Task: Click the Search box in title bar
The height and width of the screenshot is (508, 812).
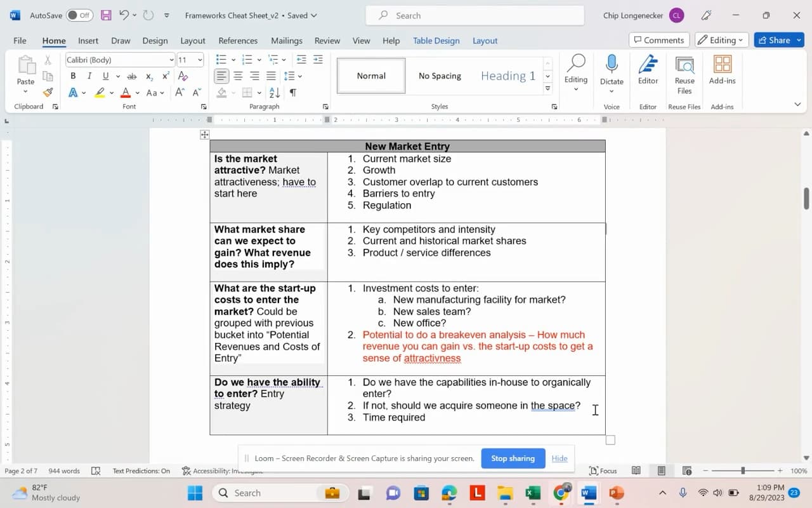Action: click(475, 15)
